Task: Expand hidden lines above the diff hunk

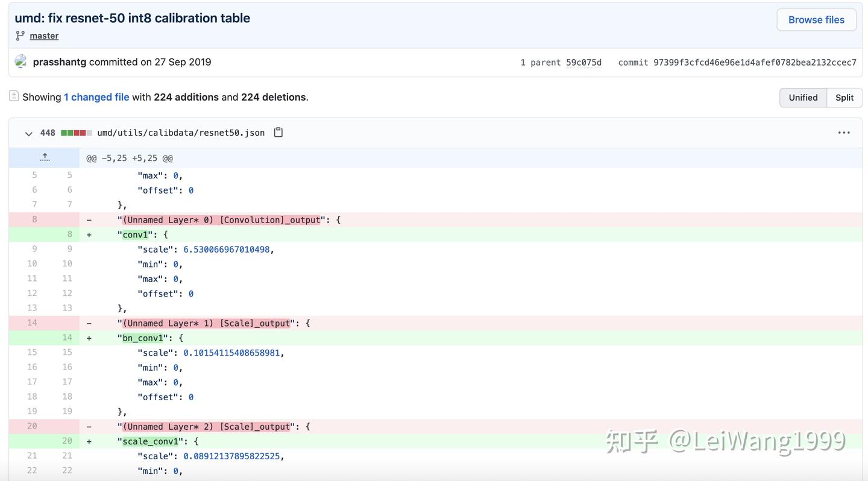Action: click(x=44, y=158)
